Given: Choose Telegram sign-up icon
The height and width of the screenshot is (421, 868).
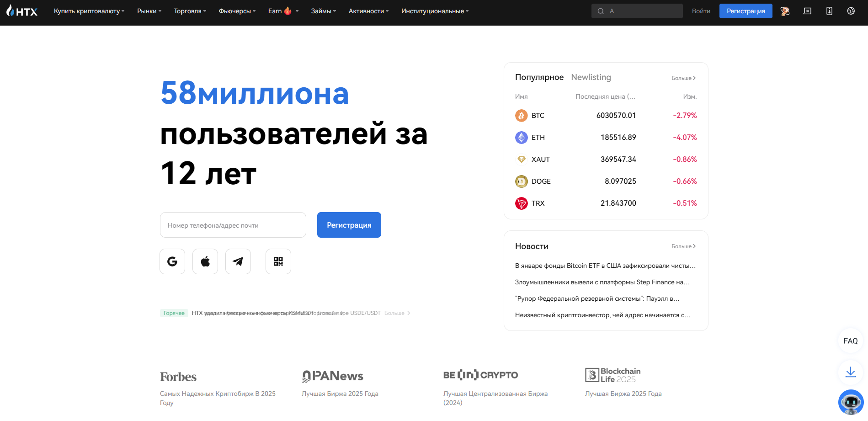Looking at the screenshot, I should [x=238, y=261].
